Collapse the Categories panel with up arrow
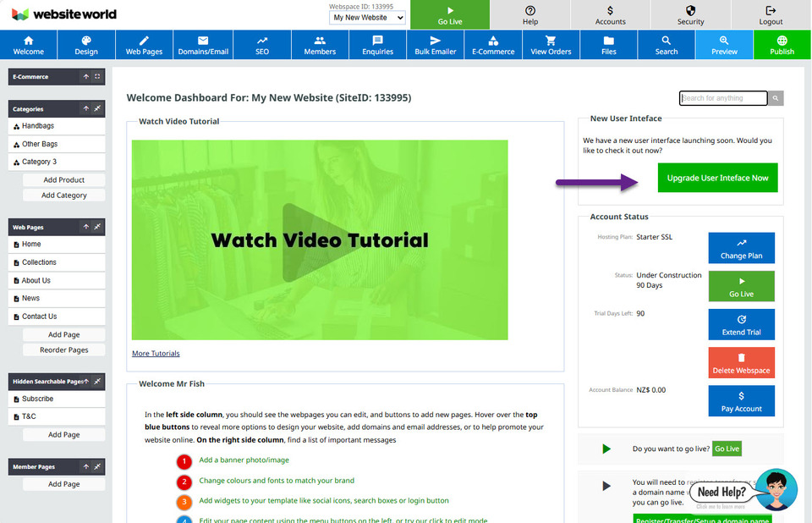 coord(85,109)
